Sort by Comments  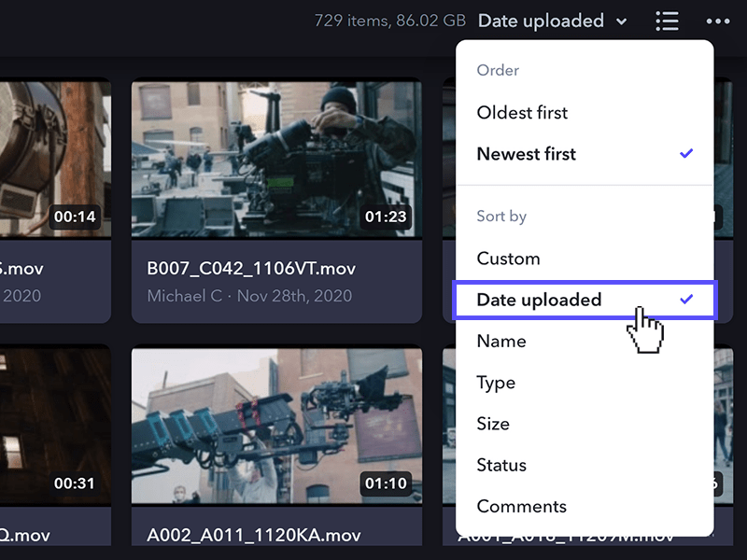[585, 507]
